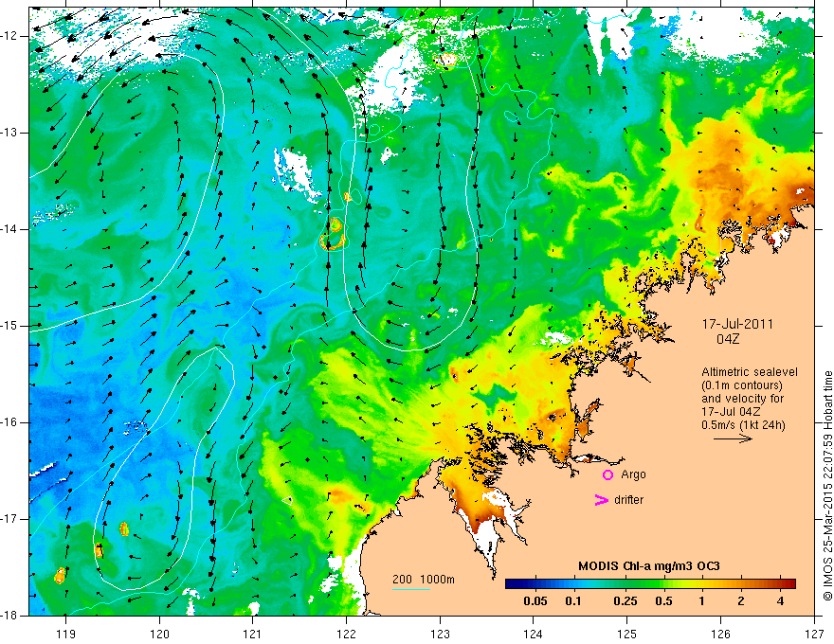Click the latitude axis label '-15'
This screenshot has width=834, height=644.
pyautogui.click(x=9, y=326)
